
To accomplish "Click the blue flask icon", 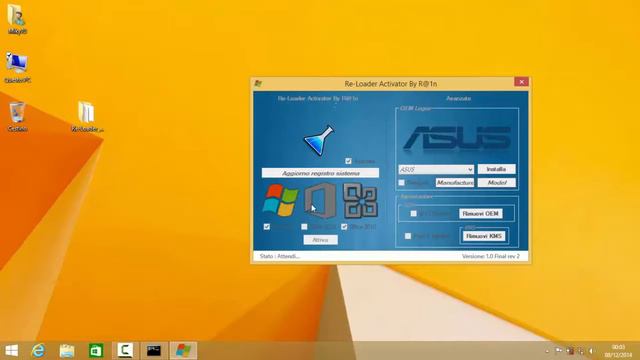I will coord(319,140).
